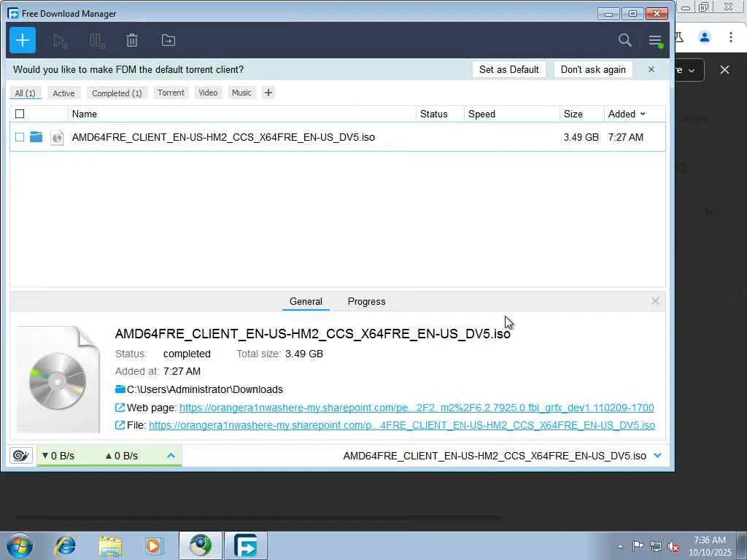
Task: Click the ISO filename in bottom status bar
Action: pos(495,456)
